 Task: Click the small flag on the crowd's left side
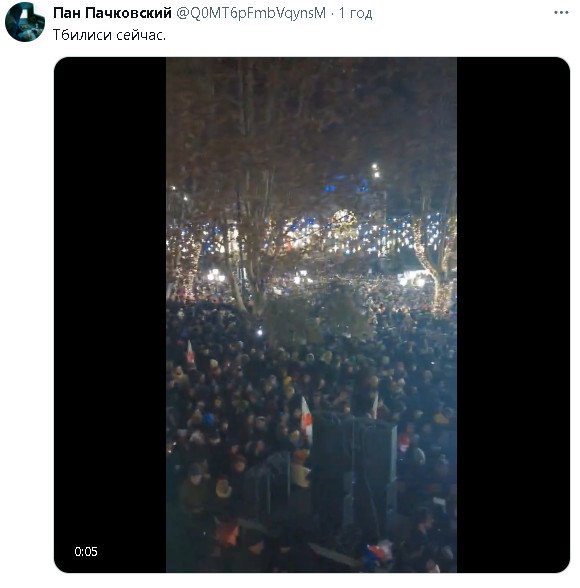(190, 352)
